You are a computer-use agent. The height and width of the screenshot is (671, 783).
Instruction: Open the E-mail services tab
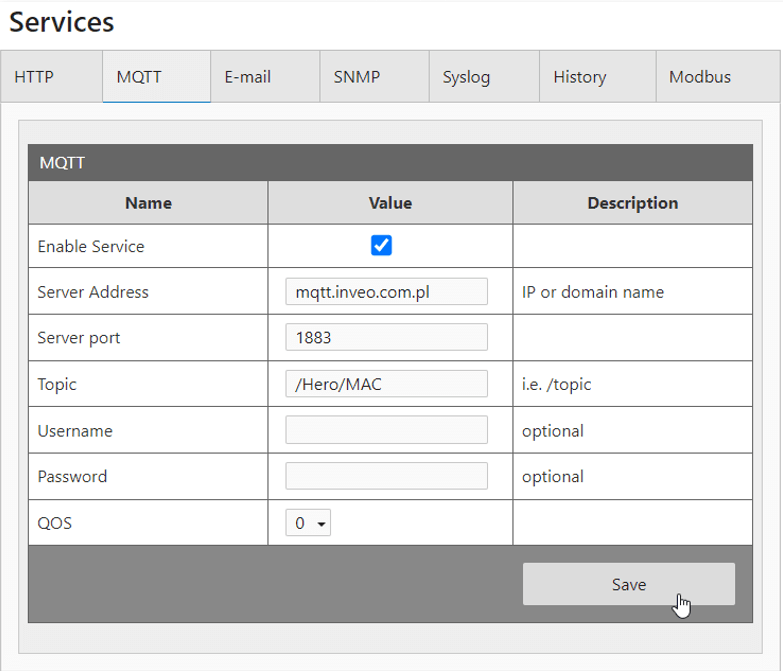click(x=247, y=77)
